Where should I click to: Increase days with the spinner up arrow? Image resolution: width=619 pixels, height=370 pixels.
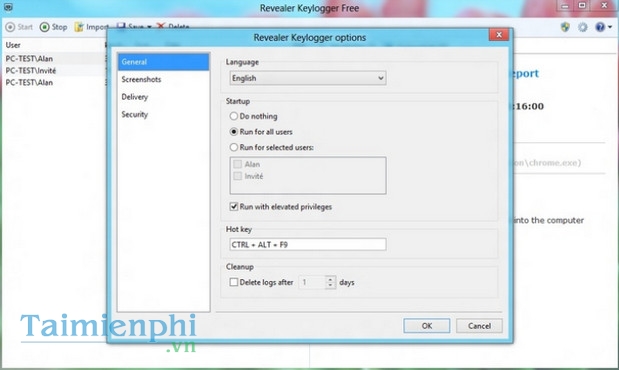(330, 279)
